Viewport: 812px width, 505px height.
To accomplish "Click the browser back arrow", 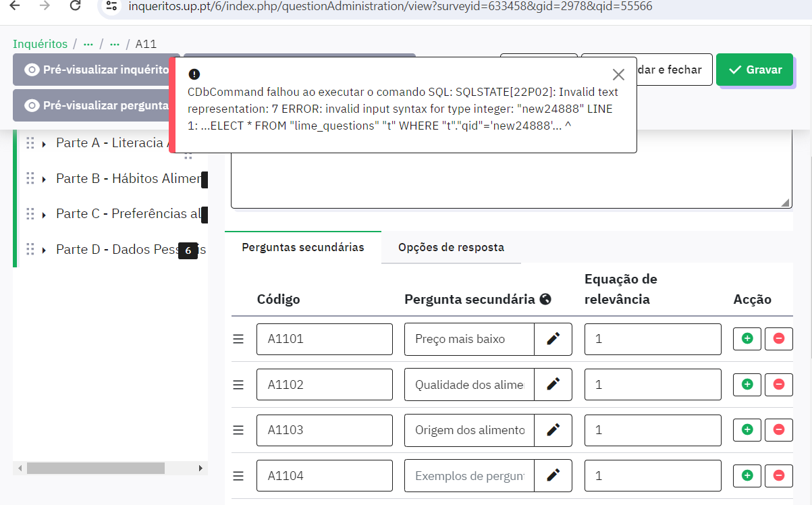I will pyautogui.click(x=14, y=5).
